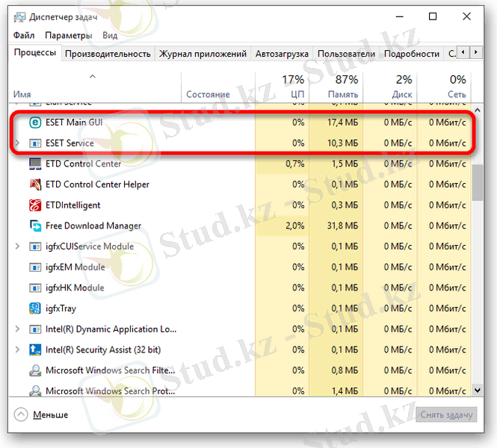Sort by the Память column header
The width and height of the screenshot is (497, 448).
(x=336, y=87)
